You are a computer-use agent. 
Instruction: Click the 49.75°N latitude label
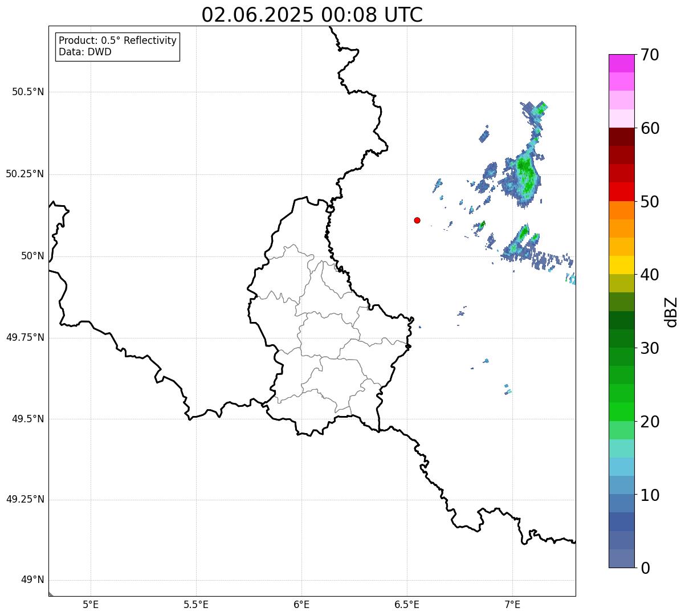click(x=25, y=337)
